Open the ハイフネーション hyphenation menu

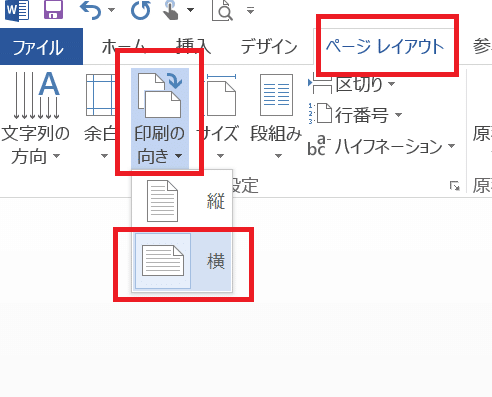pos(381,147)
